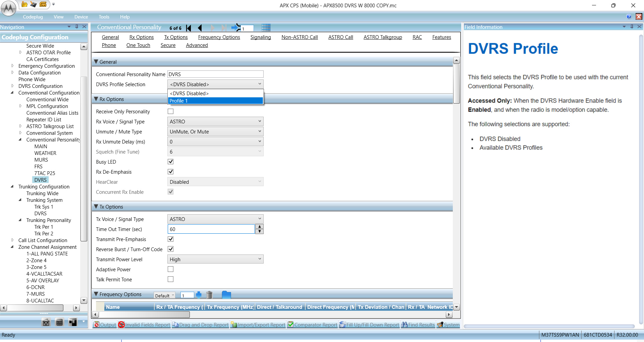Viewport: 644px width, 342px height.
Task: Collapse Conventional Configuration tree node
Action: click(x=12, y=93)
